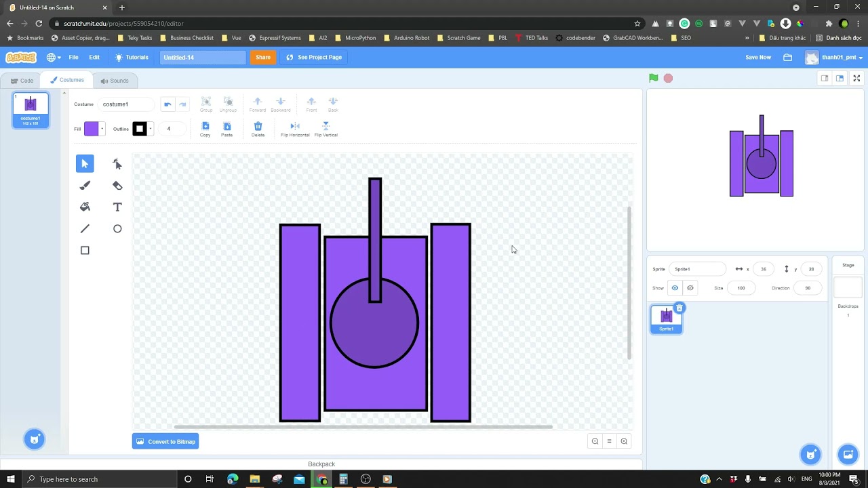Click the outline width field

pos(172,129)
